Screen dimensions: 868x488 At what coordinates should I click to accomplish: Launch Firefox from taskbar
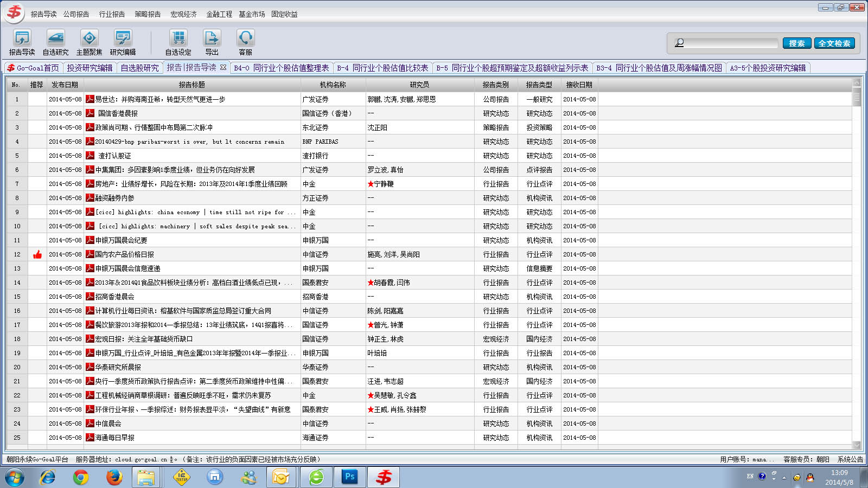tap(114, 477)
